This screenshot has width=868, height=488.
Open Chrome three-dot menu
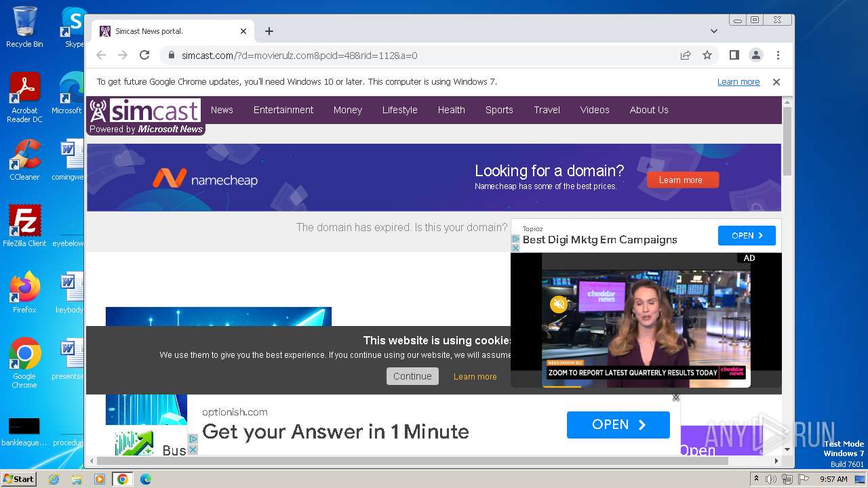(778, 55)
